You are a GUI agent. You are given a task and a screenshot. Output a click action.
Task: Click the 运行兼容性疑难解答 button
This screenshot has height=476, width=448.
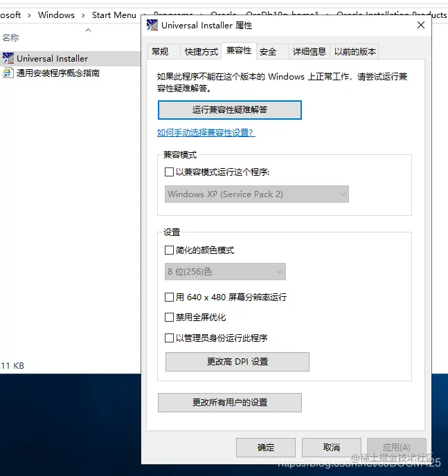click(x=230, y=110)
